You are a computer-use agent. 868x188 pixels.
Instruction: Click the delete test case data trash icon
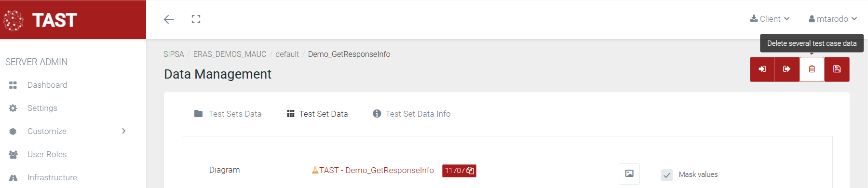click(x=812, y=69)
